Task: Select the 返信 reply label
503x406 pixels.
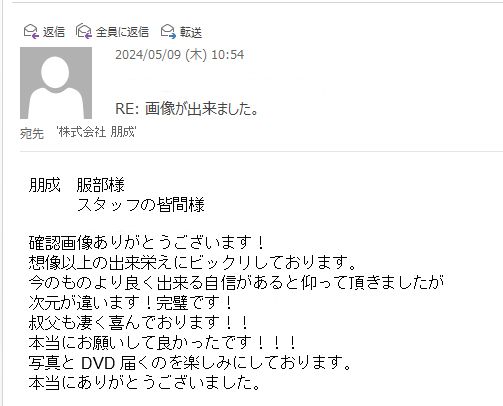Action: [54, 32]
